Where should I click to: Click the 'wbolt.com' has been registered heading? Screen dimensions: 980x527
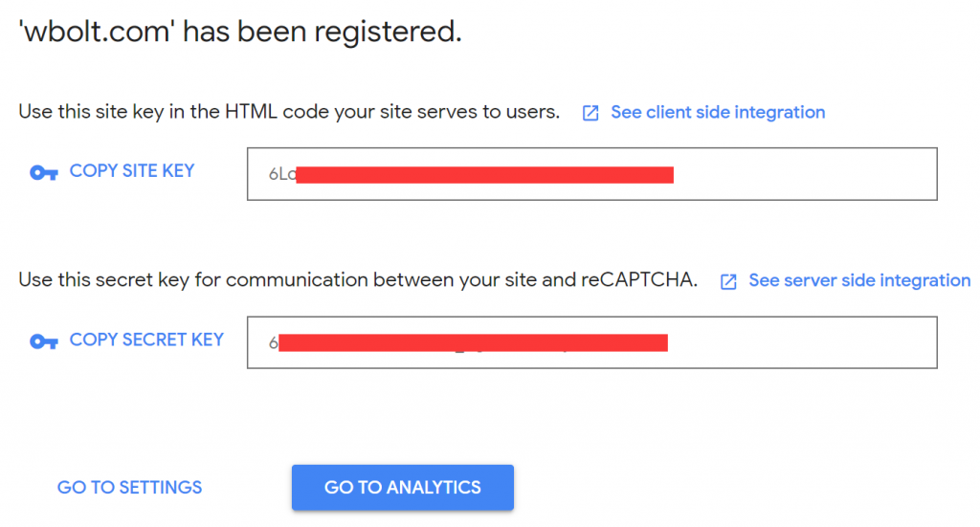(x=240, y=33)
